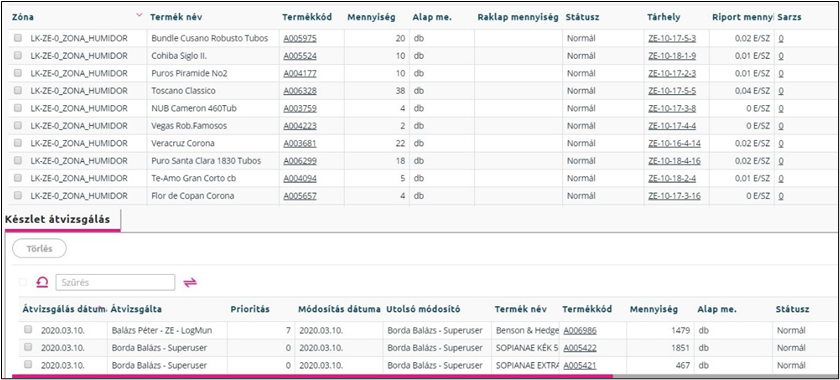Open storage location link ZE-10-17-3-8
This screenshot has width=840, height=380.
click(672, 108)
